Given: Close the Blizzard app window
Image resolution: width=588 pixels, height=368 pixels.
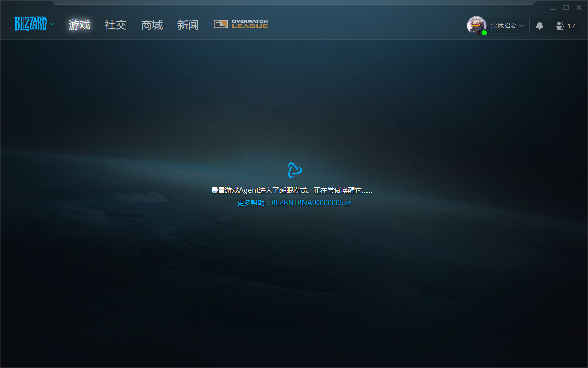Looking at the screenshot, I should [x=579, y=7].
